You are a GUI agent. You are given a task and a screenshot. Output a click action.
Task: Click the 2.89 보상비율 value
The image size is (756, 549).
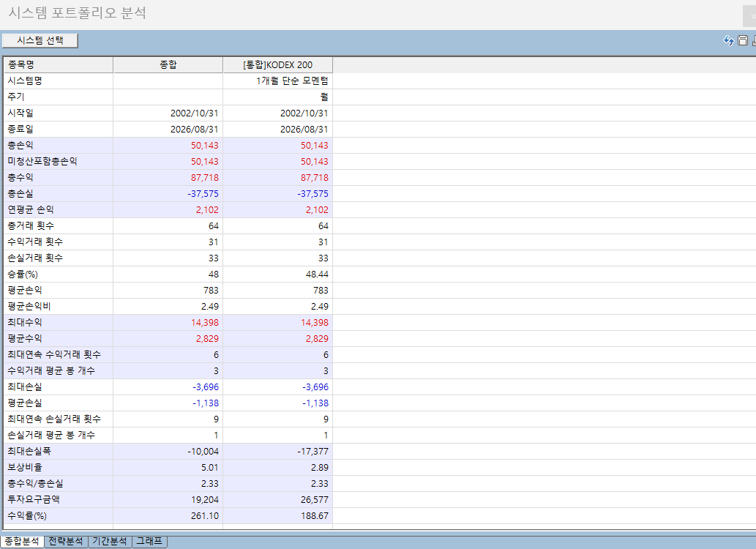pyautogui.click(x=320, y=468)
